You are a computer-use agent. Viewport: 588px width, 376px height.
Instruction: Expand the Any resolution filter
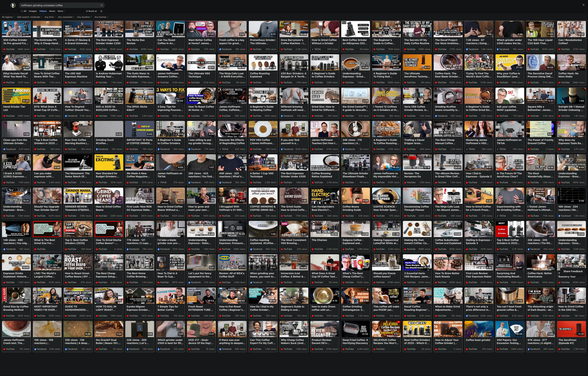pos(66,17)
